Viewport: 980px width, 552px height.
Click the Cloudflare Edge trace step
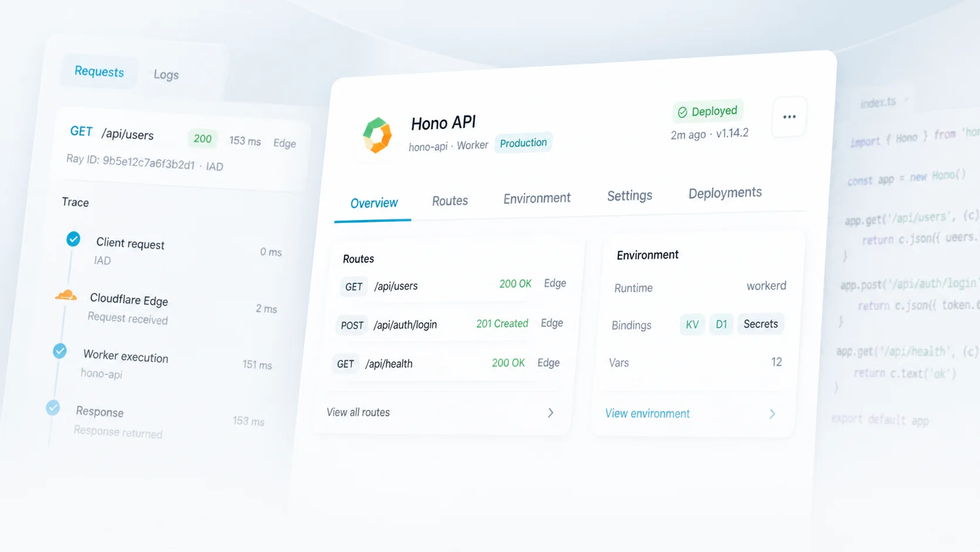pyautogui.click(x=166, y=308)
